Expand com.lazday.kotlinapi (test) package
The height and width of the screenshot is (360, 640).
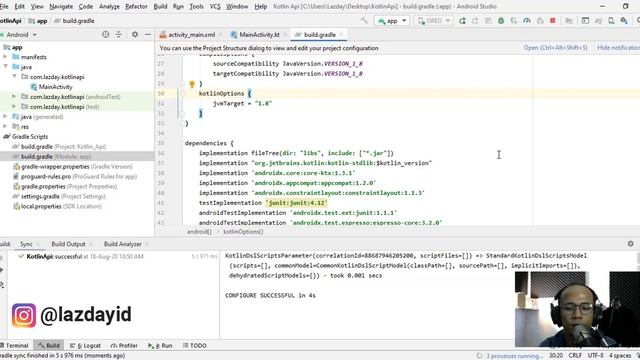tap(14, 107)
